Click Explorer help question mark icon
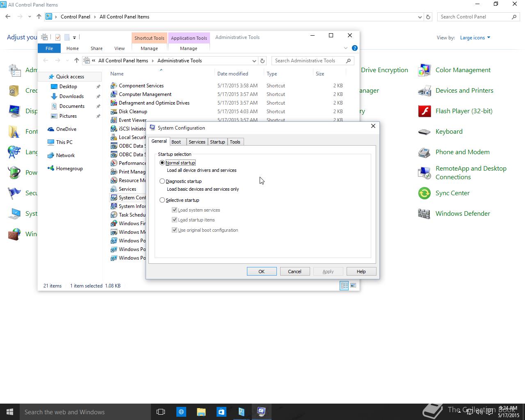Screen dimensions: 525x420 [355, 48]
